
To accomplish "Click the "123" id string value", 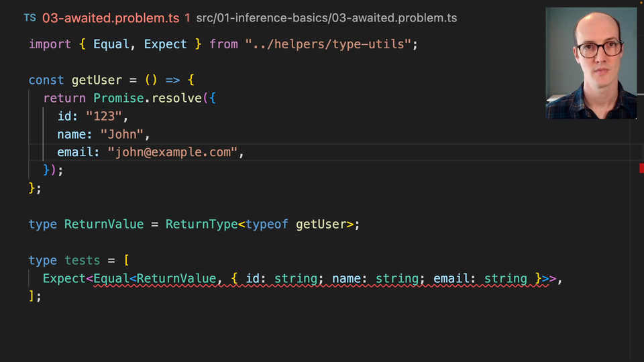I will pos(104,116).
